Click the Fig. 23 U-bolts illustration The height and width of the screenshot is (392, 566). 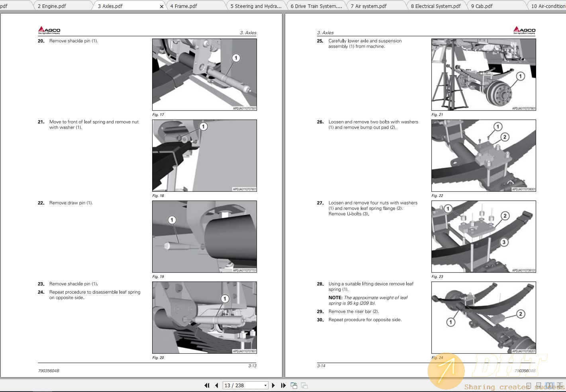coord(484,236)
